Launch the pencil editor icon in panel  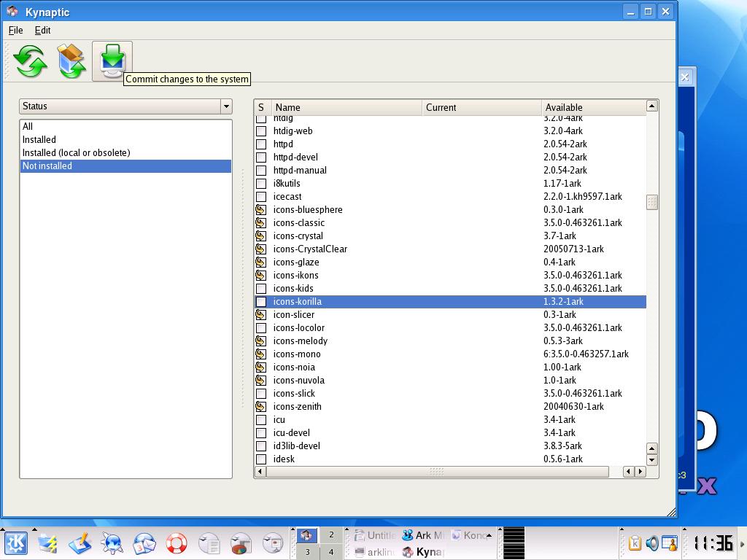click(80, 543)
